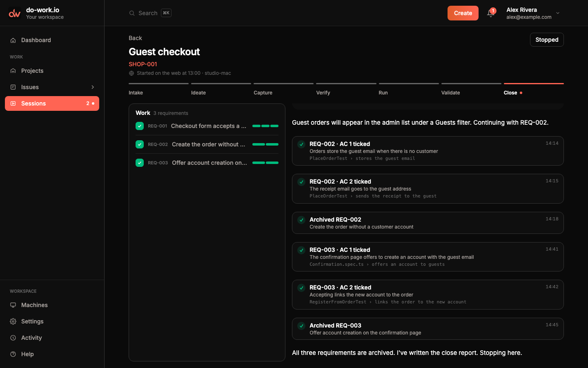Image resolution: width=588 pixels, height=368 pixels.
Task: Click the check icon on REQ-002 AC 2 ticked
Action: click(x=301, y=182)
